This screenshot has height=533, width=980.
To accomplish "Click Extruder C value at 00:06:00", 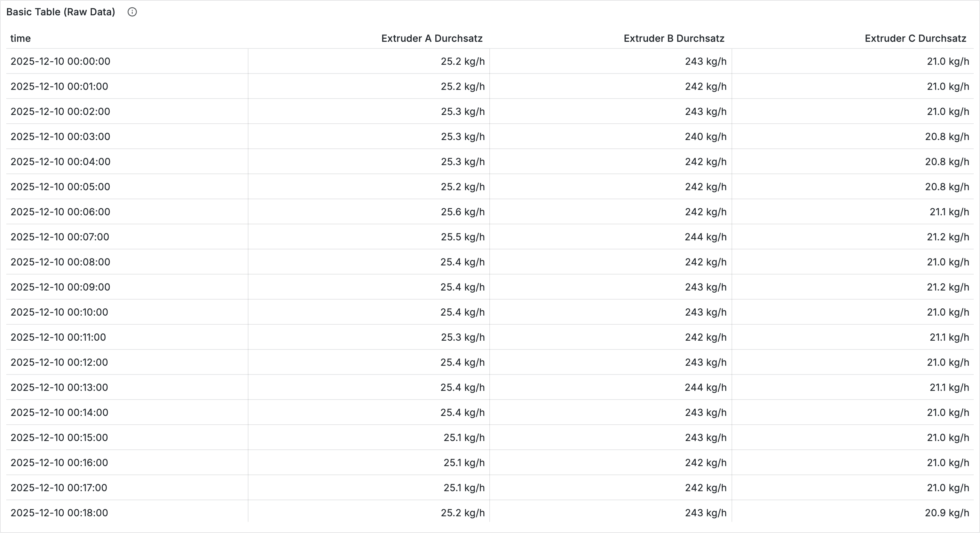I will (949, 212).
